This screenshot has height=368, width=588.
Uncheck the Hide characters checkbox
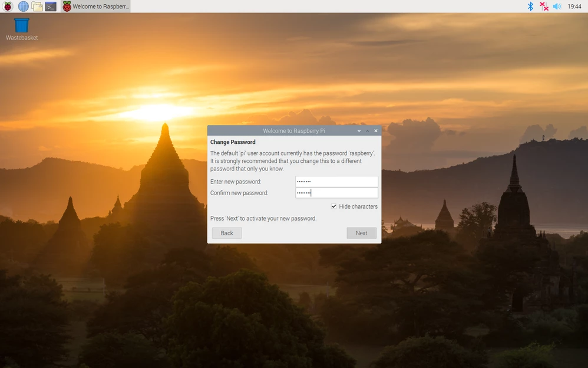[x=334, y=206]
